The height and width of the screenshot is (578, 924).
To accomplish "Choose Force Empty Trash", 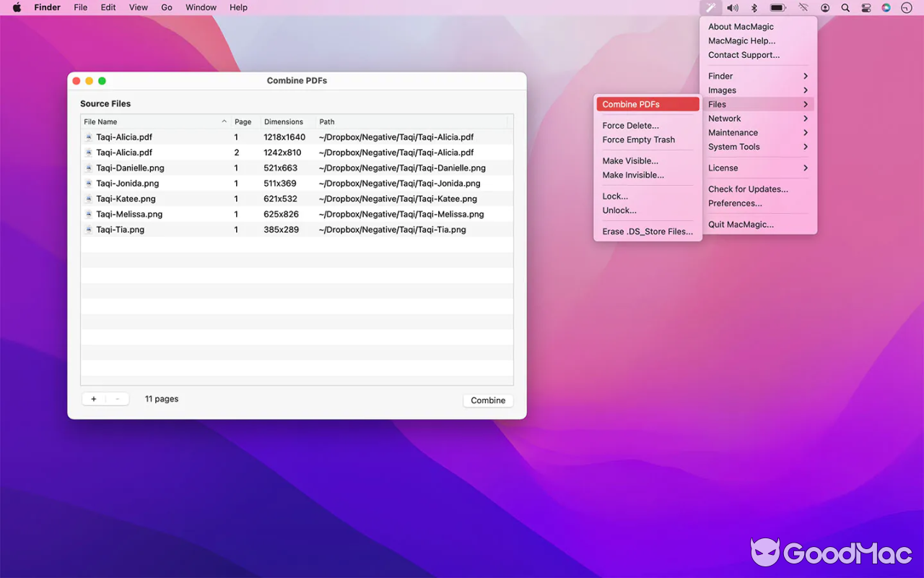I will pyautogui.click(x=638, y=139).
